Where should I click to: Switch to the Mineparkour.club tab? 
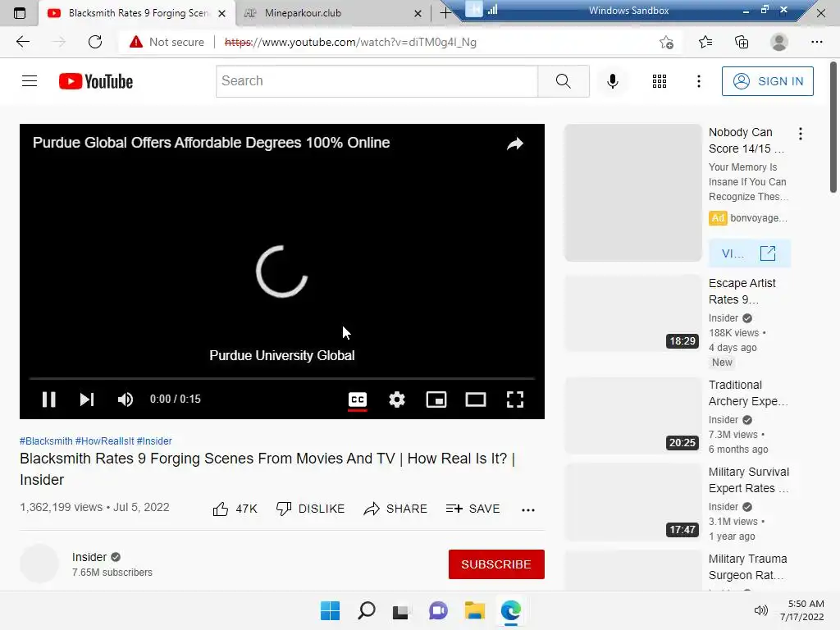[x=332, y=13]
